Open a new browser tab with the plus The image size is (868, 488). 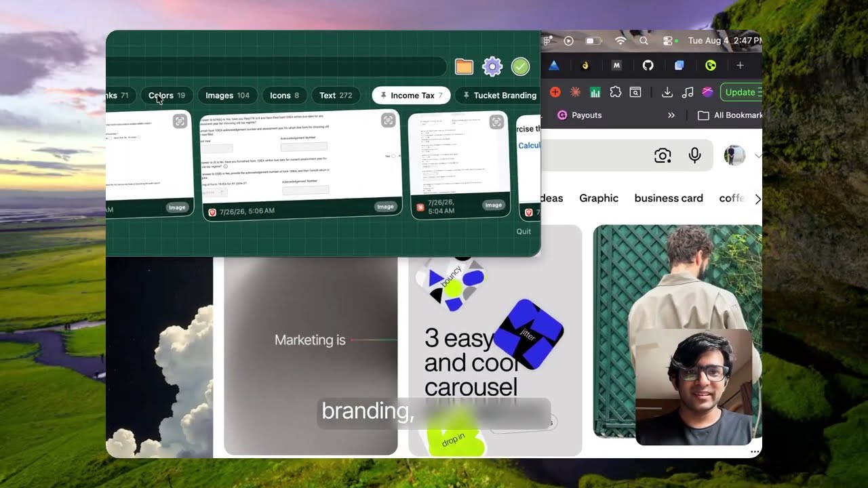(740, 66)
